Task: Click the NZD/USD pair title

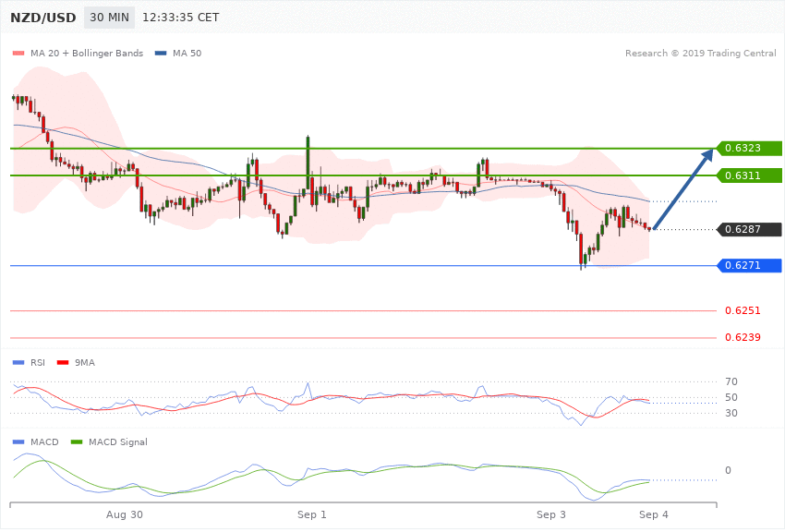Action: tap(43, 18)
